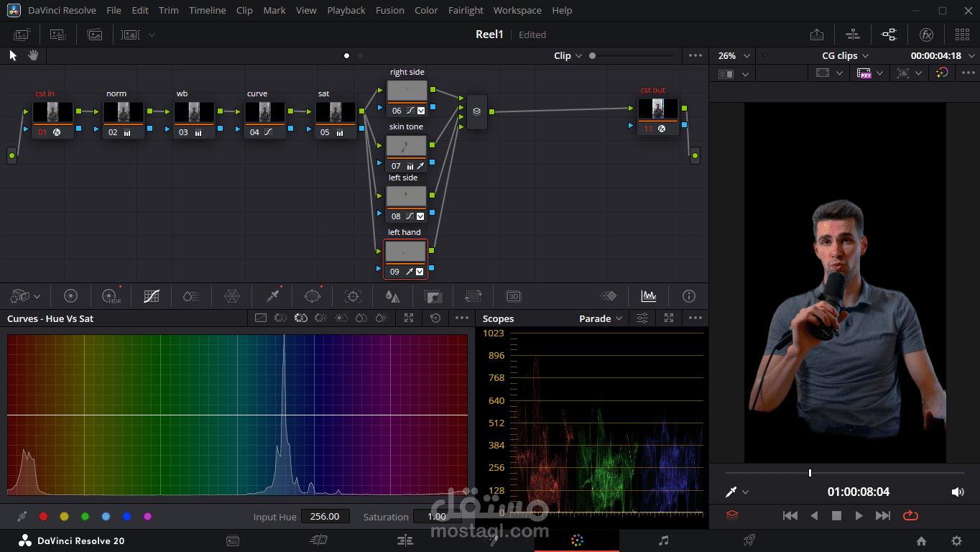Open the Fusion menu
The image size is (980, 552).
pos(390,10)
